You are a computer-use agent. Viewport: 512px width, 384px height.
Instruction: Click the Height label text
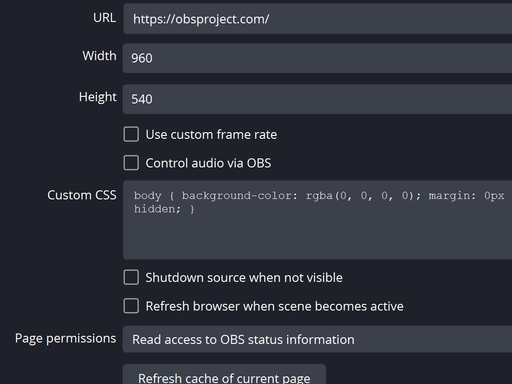coord(98,97)
